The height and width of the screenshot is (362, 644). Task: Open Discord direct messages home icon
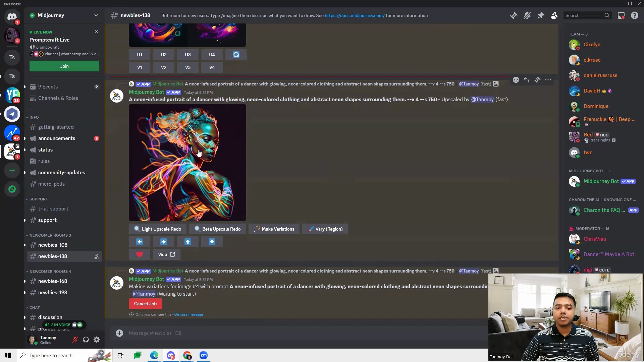12,16
